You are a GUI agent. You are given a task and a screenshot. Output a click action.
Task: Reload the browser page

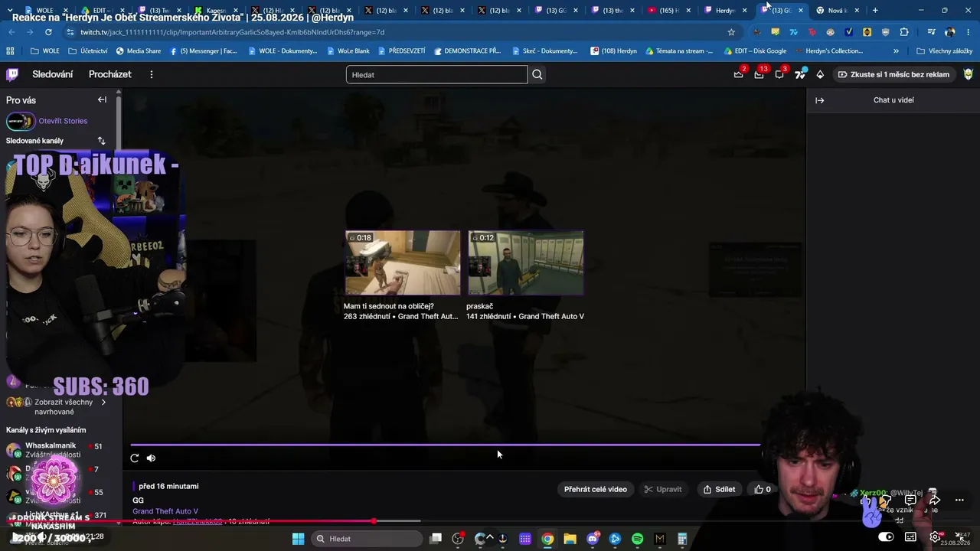[48, 32]
